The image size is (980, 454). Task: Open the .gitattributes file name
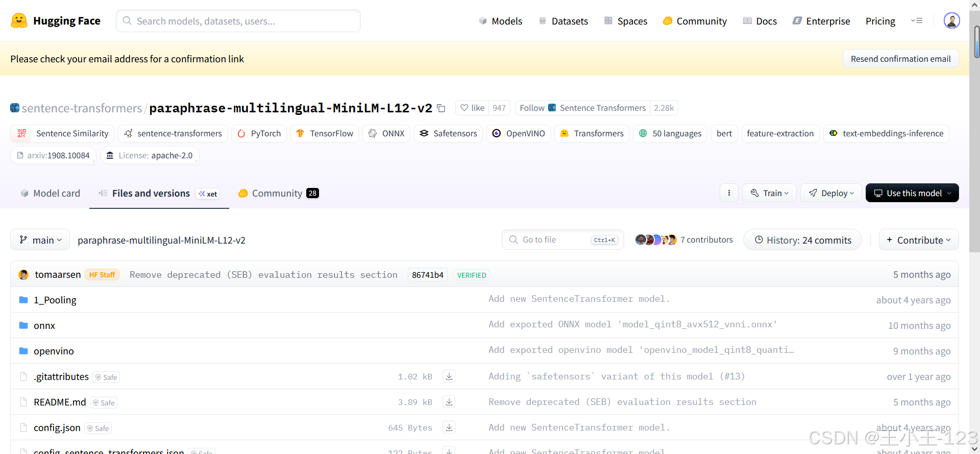61,376
